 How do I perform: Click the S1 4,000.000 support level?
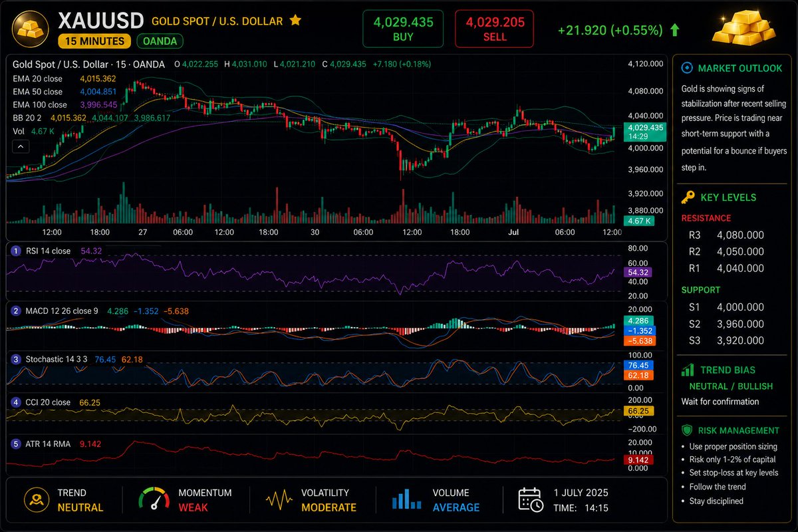726,307
